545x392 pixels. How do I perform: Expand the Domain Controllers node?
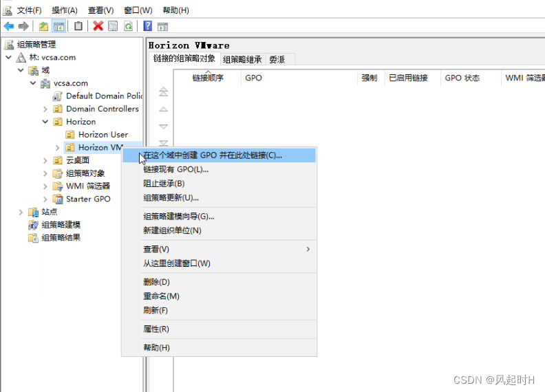click(45, 109)
